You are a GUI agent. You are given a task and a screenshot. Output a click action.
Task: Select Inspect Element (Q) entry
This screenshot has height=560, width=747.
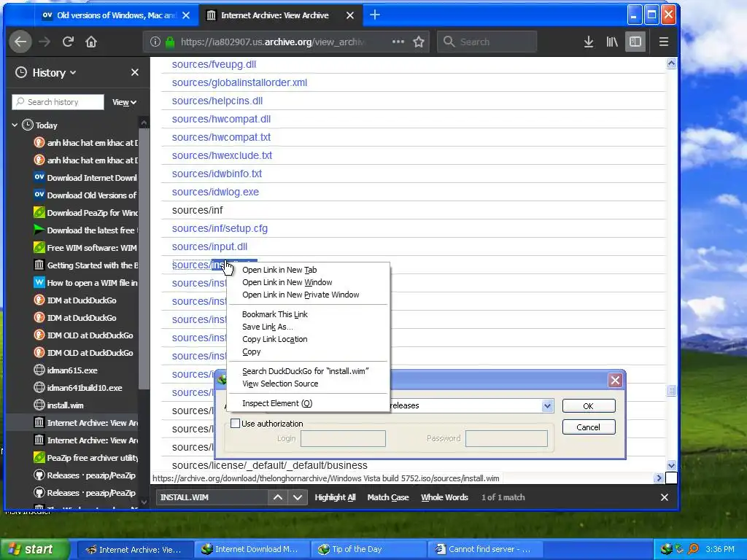277,403
